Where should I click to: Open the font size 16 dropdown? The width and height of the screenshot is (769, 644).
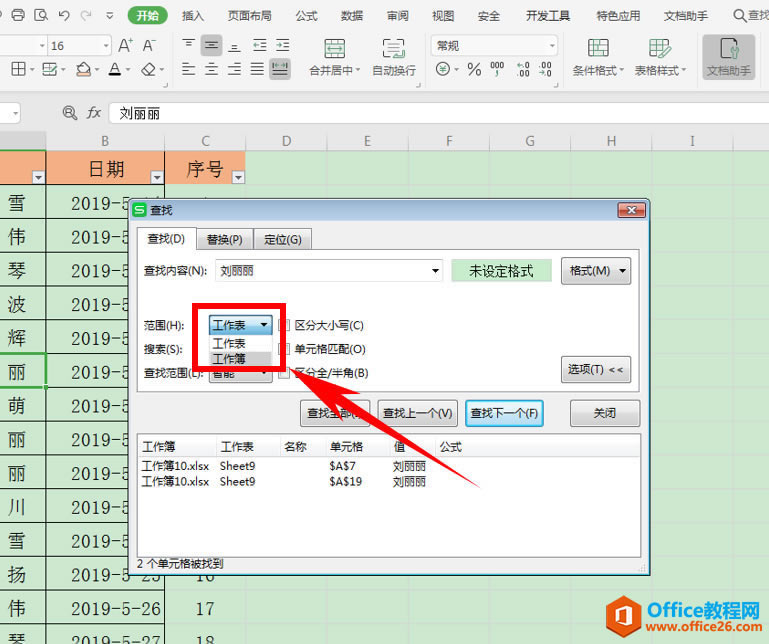[x=106, y=46]
